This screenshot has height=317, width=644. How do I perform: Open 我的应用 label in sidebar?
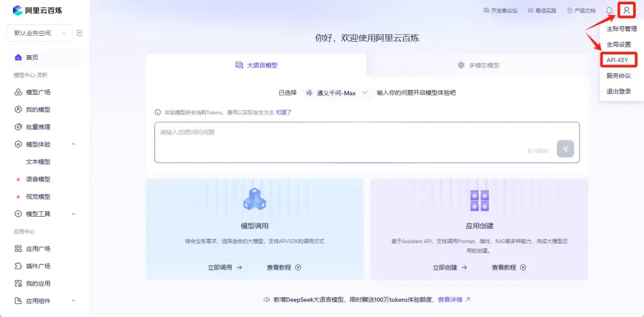pyautogui.click(x=38, y=284)
